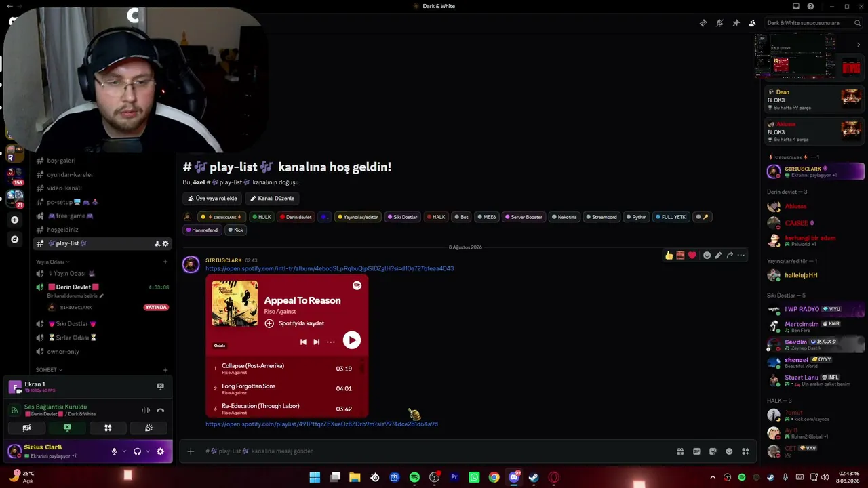Open Spotify from the Windows taskbar
Screen dimensions: 868x488
[x=414, y=477]
